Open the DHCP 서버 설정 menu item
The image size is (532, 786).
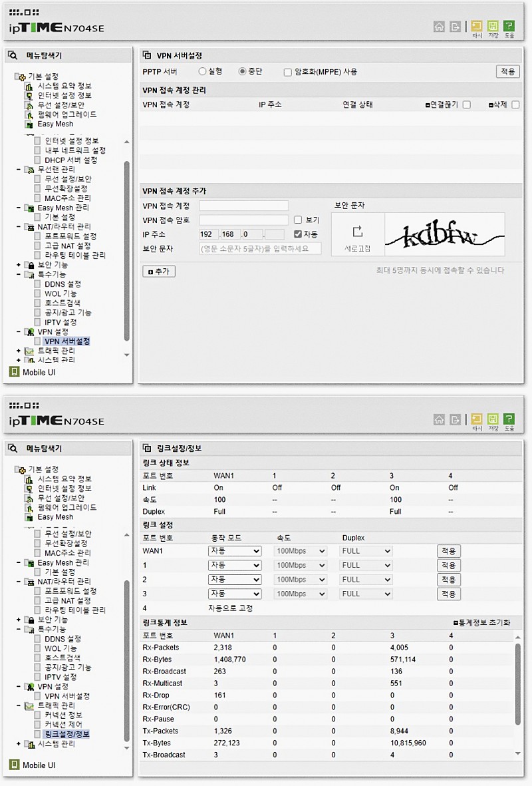[70, 160]
